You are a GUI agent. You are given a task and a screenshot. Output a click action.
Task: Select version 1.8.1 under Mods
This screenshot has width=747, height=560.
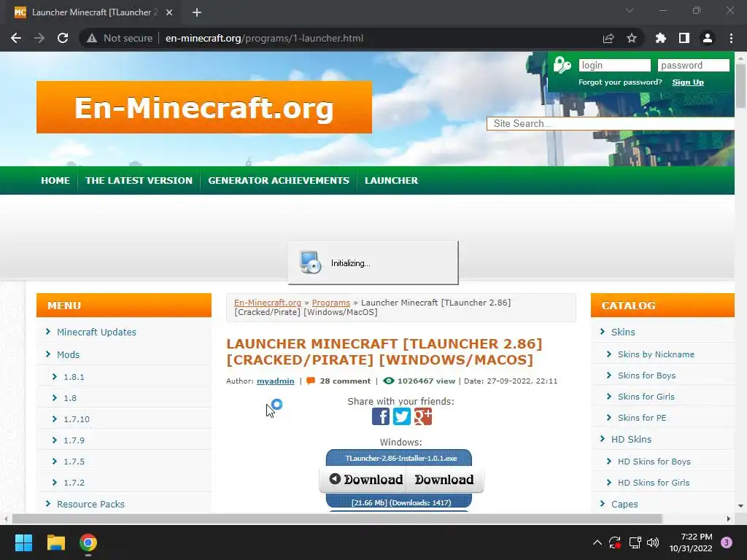coord(74,377)
